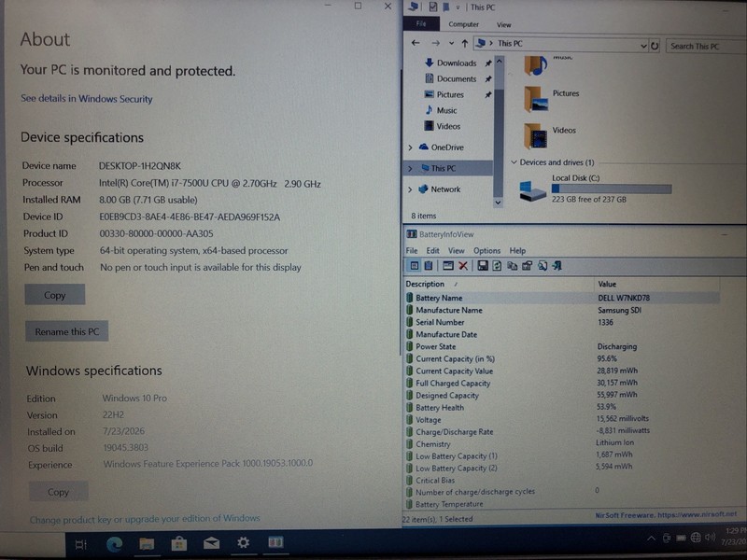Viewport: 747px width, 560px height.
Task: Click the Value column header
Action: click(x=657, y=284)
